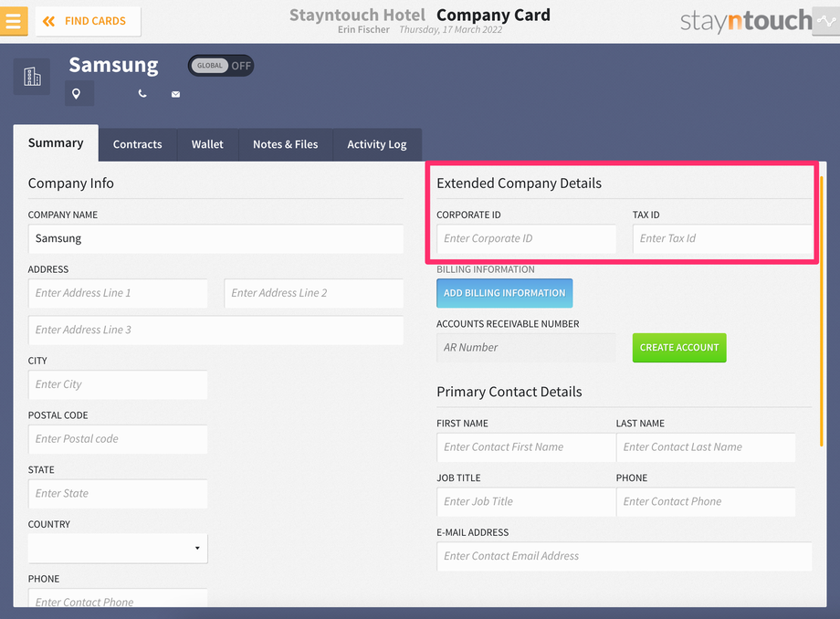Click the Contact First Name field

(526, 447)
